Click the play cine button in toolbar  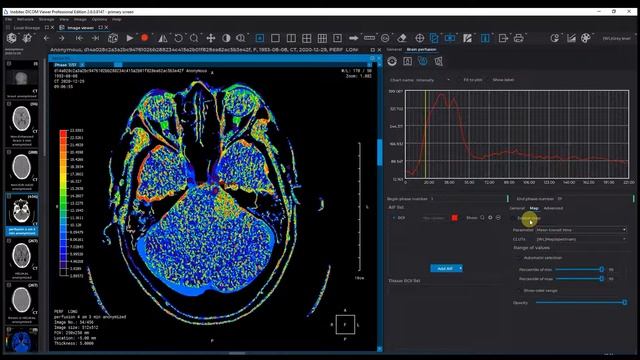pyautogui.click(x=129, y=38)
